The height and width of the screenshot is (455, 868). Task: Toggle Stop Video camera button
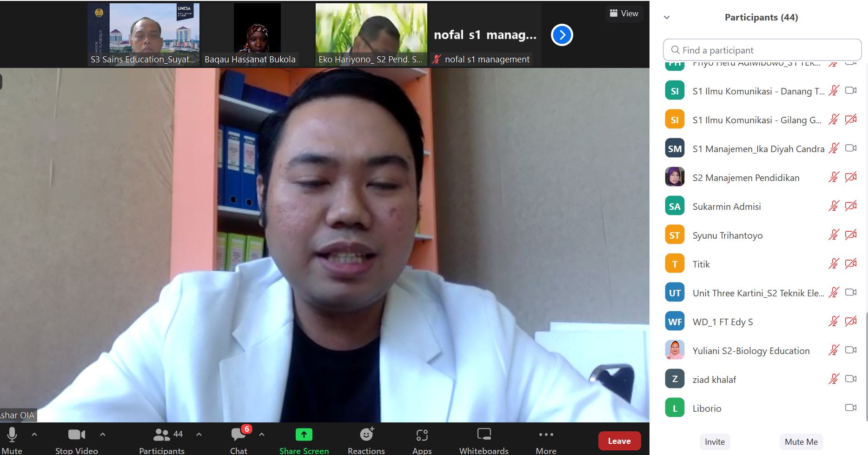(77, 435)
